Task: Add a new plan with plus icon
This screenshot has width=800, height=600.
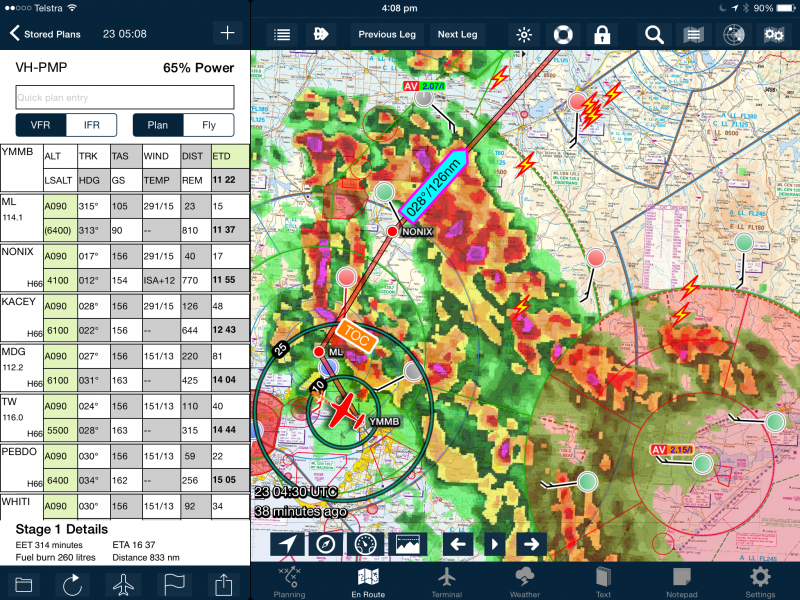Action: [x=227, y=33]
